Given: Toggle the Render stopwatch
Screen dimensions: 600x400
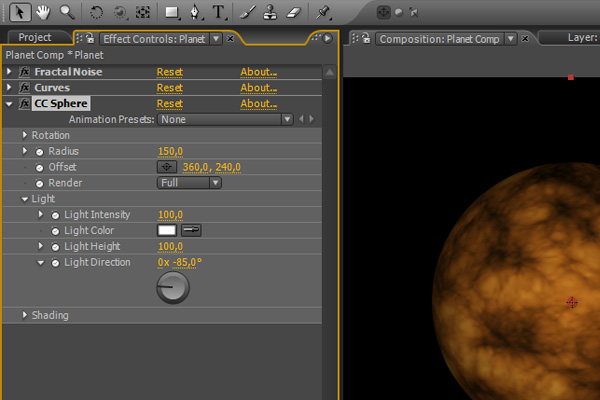Looking at the screenshot, I should coord(39,183).
